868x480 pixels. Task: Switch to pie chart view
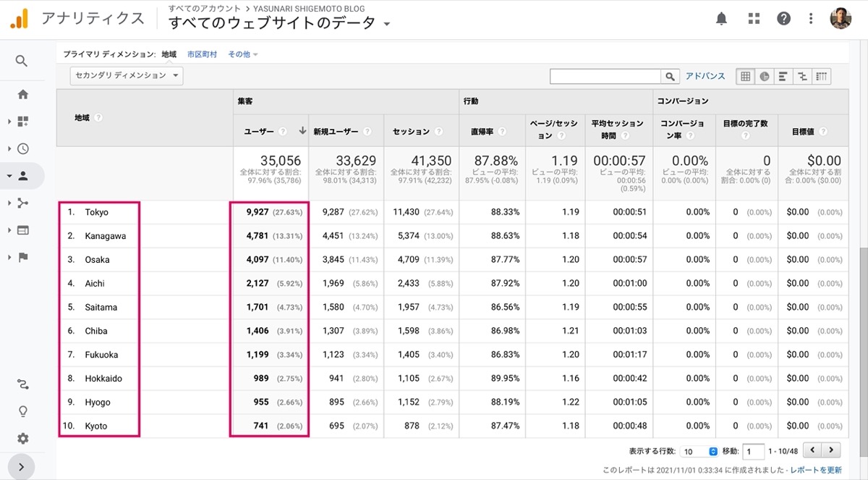765,76
